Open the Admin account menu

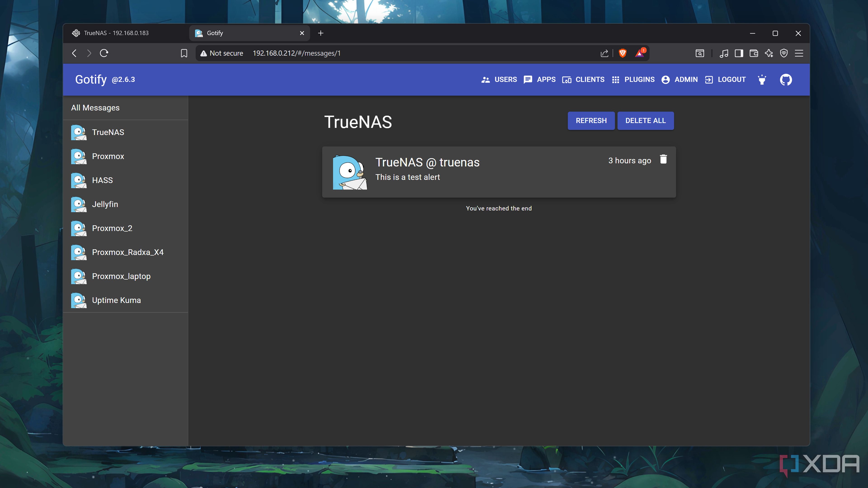click(679, 80)
